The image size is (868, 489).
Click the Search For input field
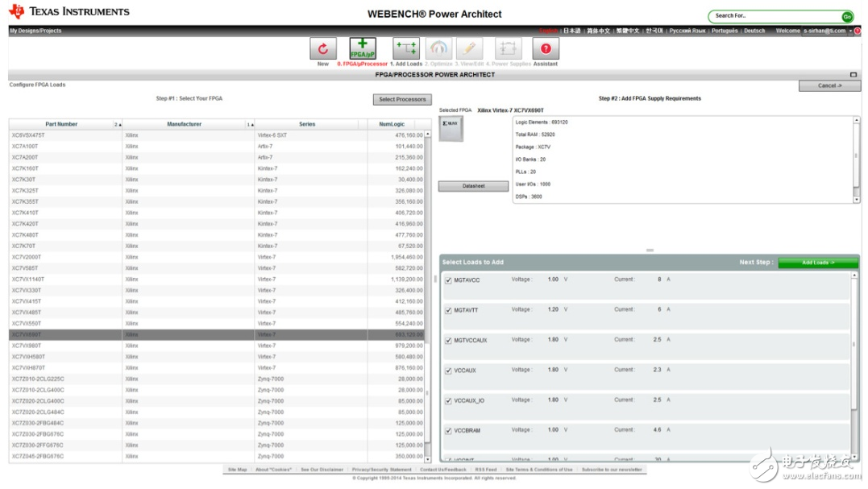(x=775, y=16)
